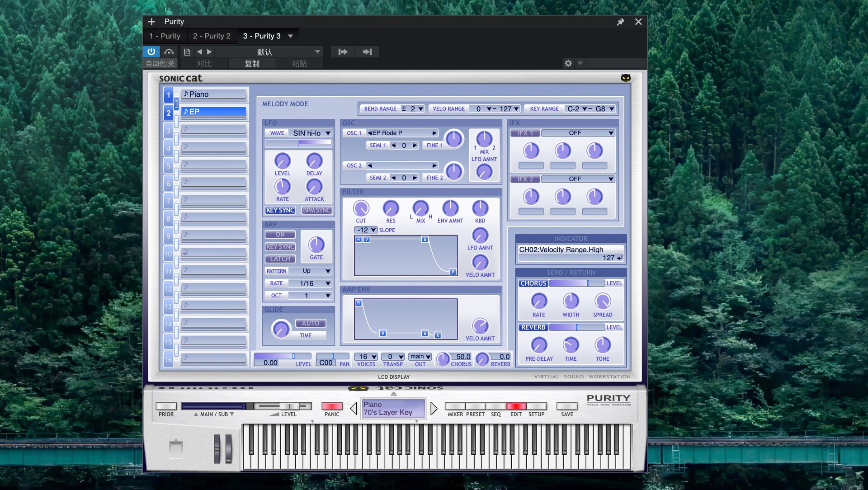Click the MIXER mode button
The width and height of the screenshot is (868, 490).
coord(455,406)
